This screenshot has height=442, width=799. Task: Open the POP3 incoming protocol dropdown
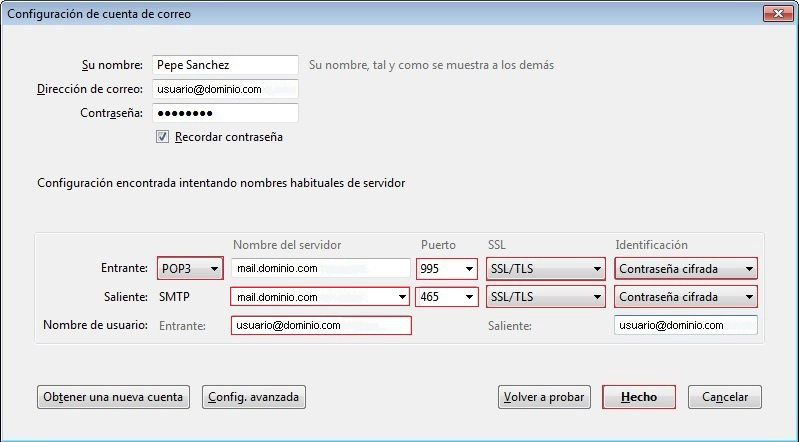[x=190, y=269]
